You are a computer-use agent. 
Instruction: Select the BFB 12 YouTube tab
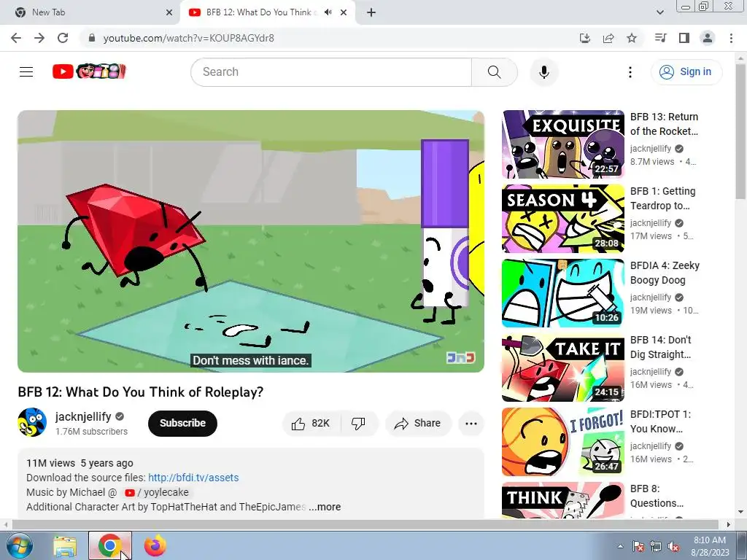[x=267, y=12]
